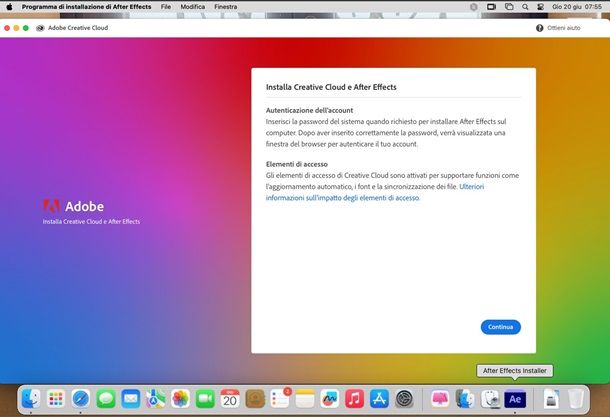Open Finder from the Dock
The height and width of the screenshot is (417, 610).
pyautogui.click(x=31, y=399)
